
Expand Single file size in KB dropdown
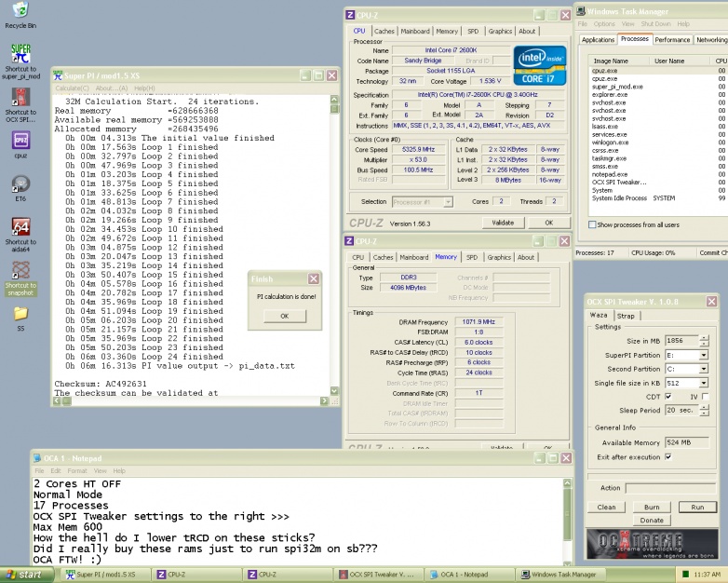click(703, 383)
